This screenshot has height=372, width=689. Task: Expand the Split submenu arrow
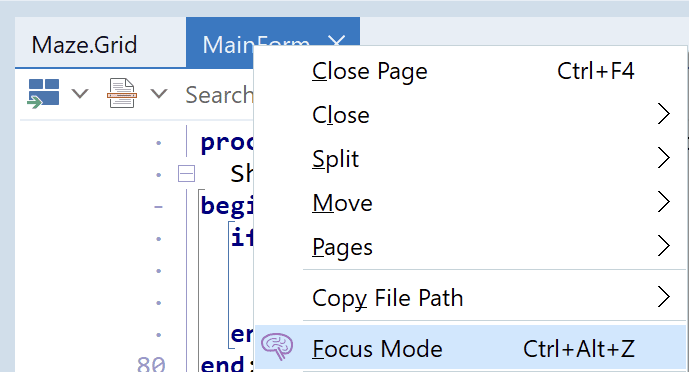tap(664, 158)
